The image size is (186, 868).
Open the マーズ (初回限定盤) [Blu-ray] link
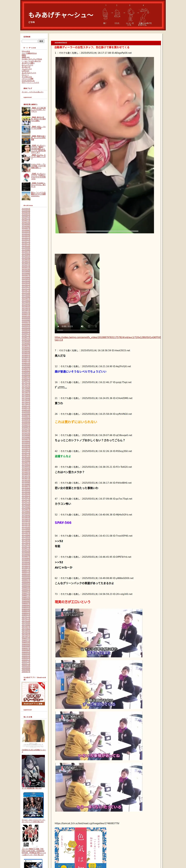click(x=31, y=788)
